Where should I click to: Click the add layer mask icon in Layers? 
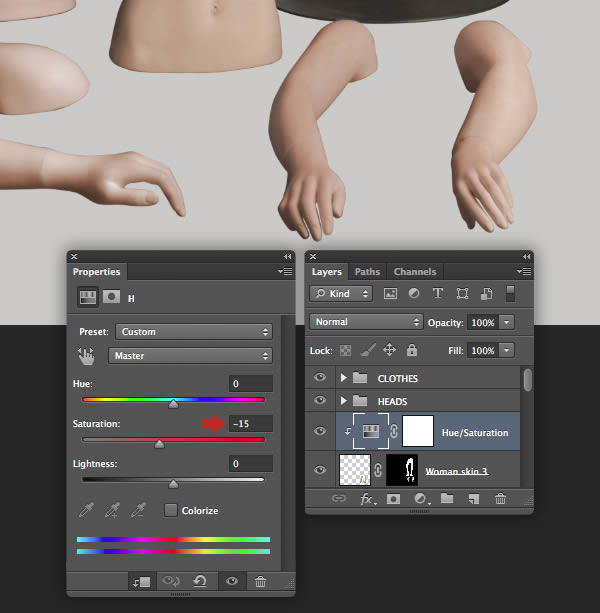pos(394,498)
